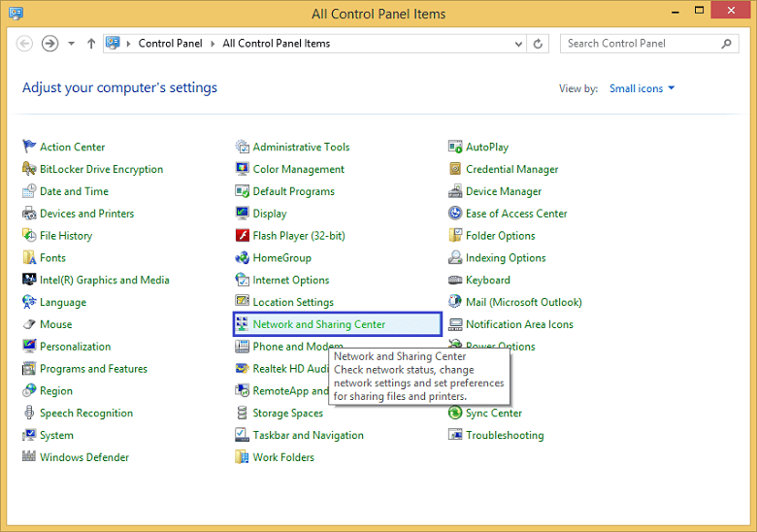757x532 pixels.
Task: Open the Internet Options icon
Action: tap(242, 280)
